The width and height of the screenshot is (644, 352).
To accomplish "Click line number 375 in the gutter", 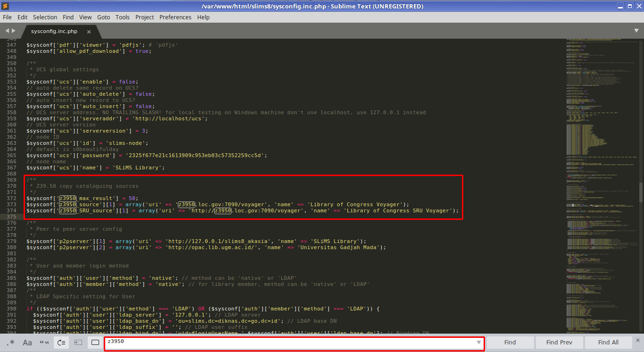I will (11, 217).
